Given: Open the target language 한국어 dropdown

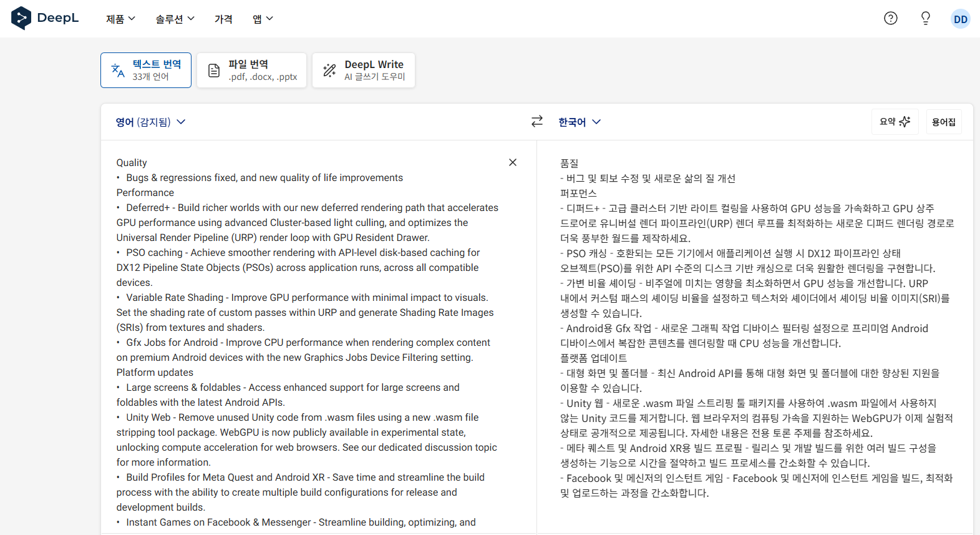Looking at the screenshot, I should [x=580, y=122].
